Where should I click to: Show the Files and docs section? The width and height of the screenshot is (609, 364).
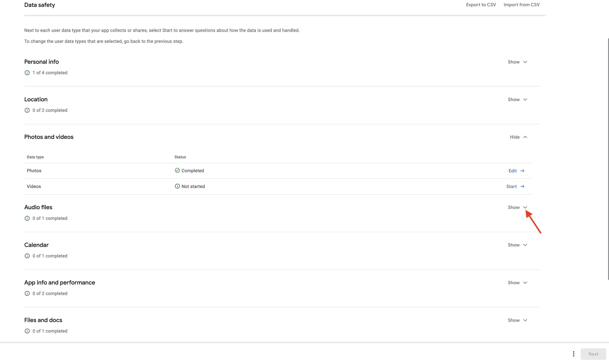[517, 320]
